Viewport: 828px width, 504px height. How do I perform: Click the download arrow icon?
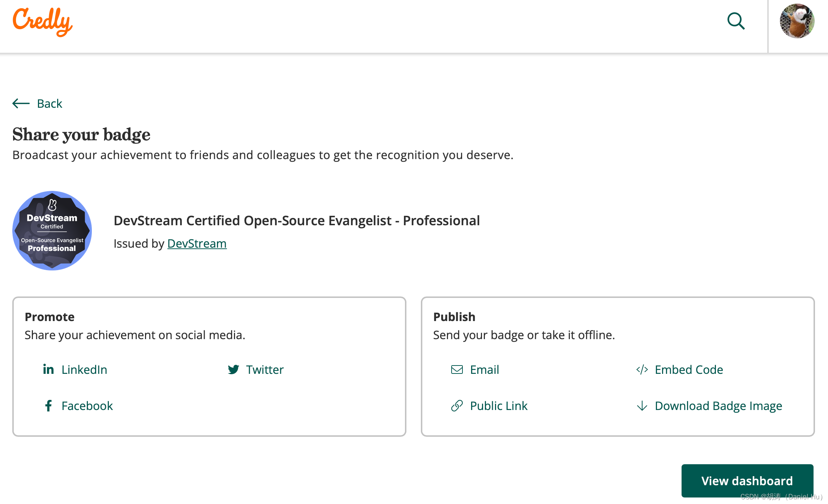click(x=642, y=406)
